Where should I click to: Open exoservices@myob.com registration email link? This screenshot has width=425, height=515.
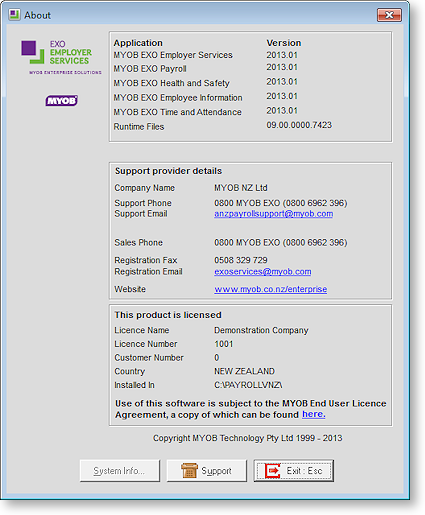[263, 272]
